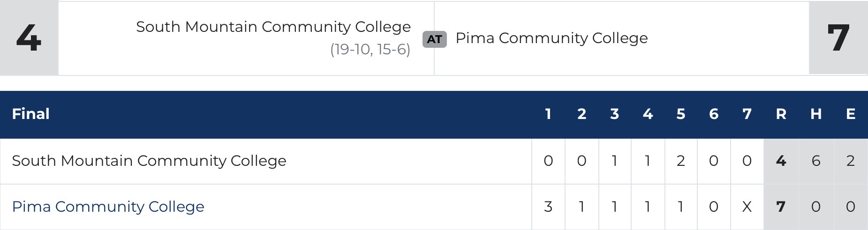The width and height of the screenshot is (868, 230).
Task: Click Pima Community College beside the AT badge
Action: [551, 38]
